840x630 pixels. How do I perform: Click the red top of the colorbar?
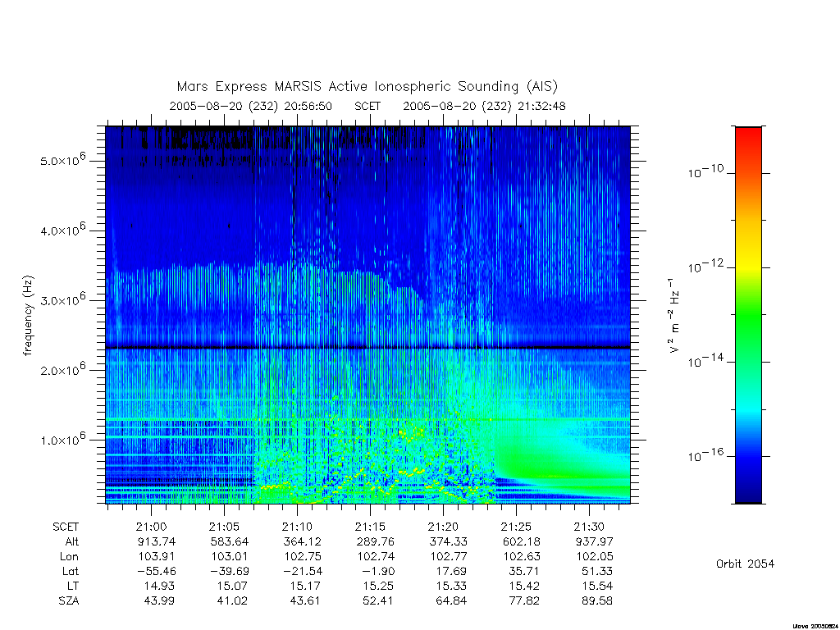[x=748, y=137]
